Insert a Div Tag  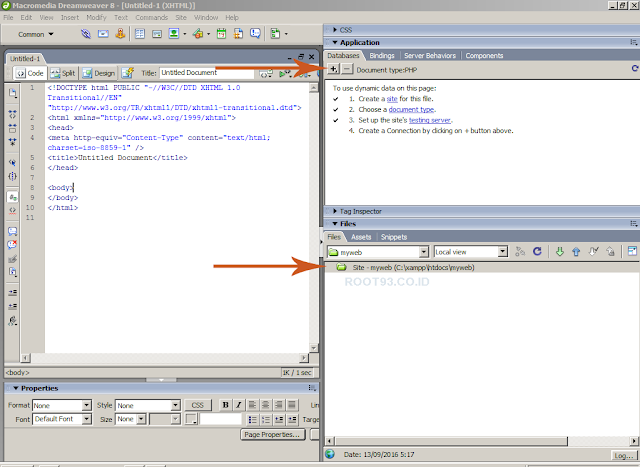(x=157, y=34)
